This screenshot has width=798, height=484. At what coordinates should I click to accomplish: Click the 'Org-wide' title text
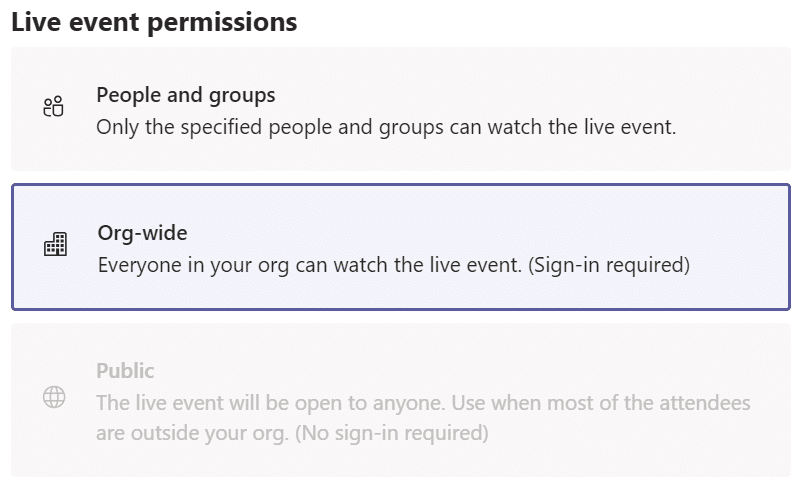point(142,233)
